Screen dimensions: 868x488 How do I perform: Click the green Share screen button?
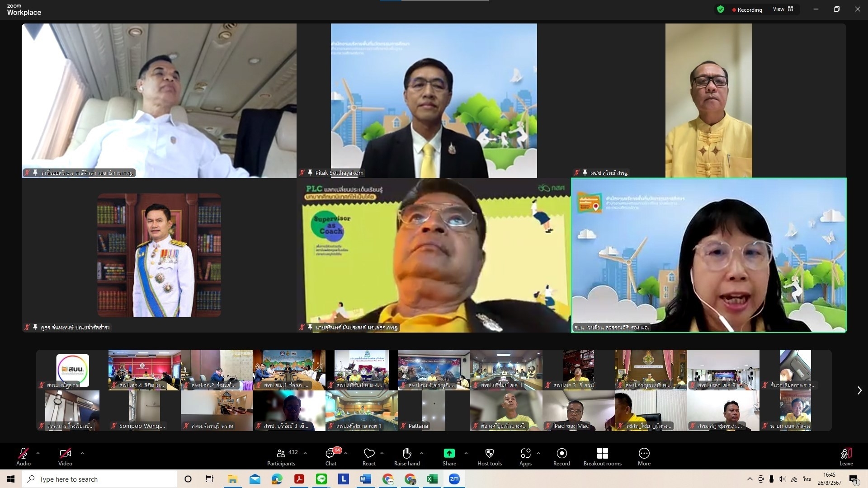(x=449, y=454)
